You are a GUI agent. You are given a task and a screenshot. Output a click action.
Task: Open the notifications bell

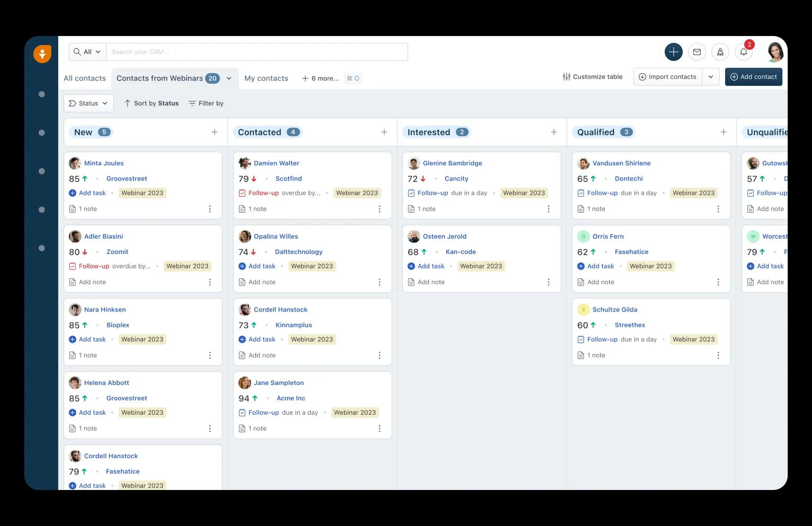click(744, 52)
